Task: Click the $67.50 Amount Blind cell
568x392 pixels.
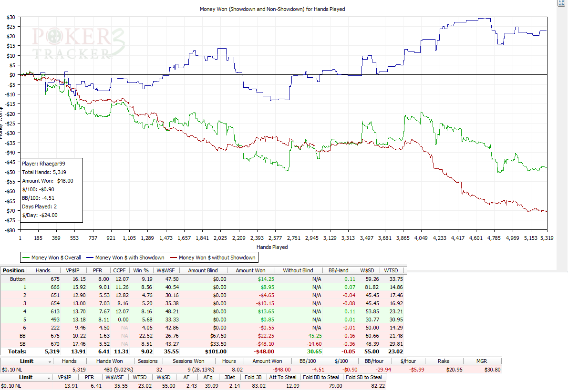Action: [x=217, y=336]
